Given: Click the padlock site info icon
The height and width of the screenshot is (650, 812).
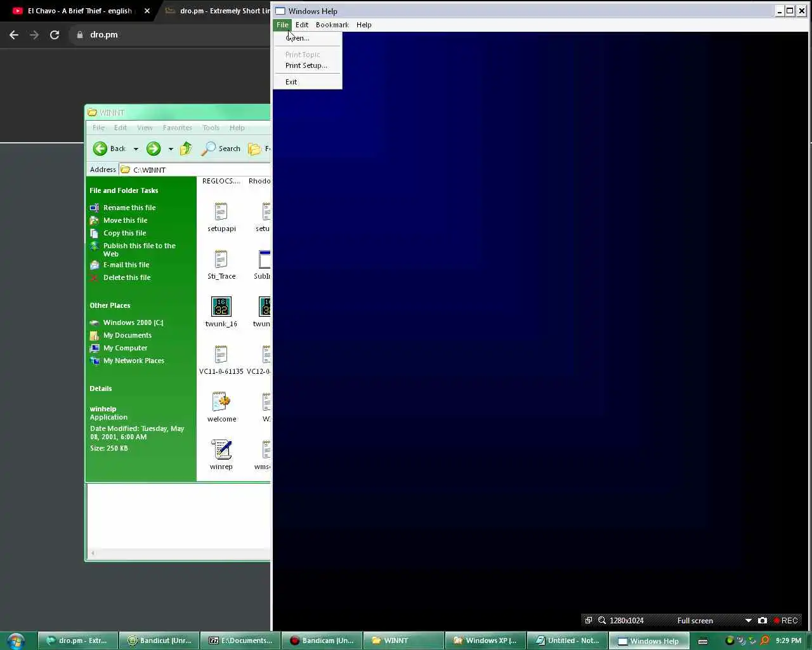Looking at the screenshot, I should click(x=80, y=35).
